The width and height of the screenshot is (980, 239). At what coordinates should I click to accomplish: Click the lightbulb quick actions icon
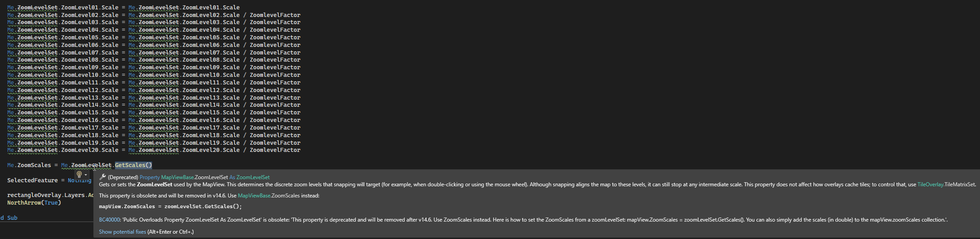click(x=79, y=175)
